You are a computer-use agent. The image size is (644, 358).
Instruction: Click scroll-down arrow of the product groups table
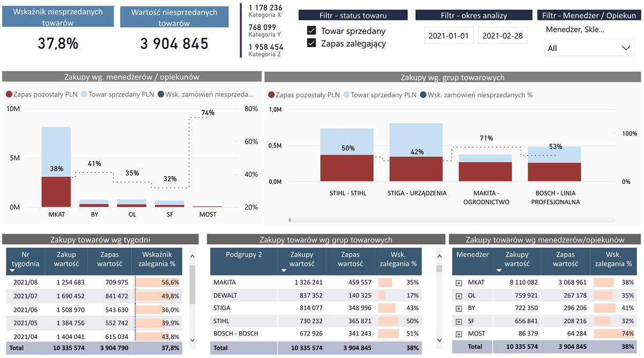click(x=439, y=340)
